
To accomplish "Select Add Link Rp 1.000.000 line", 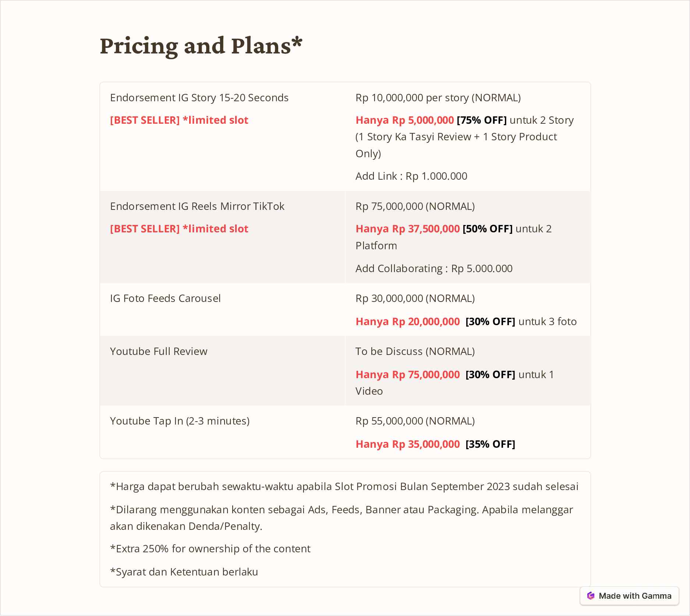I will (x=411, y=176).
